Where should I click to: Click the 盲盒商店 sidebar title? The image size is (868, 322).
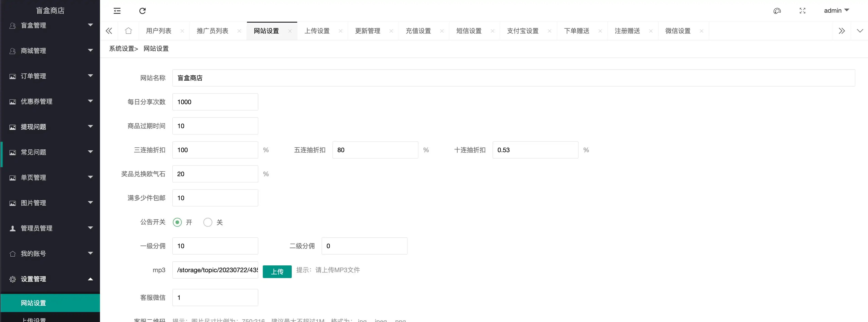click(x=50, y=10)
